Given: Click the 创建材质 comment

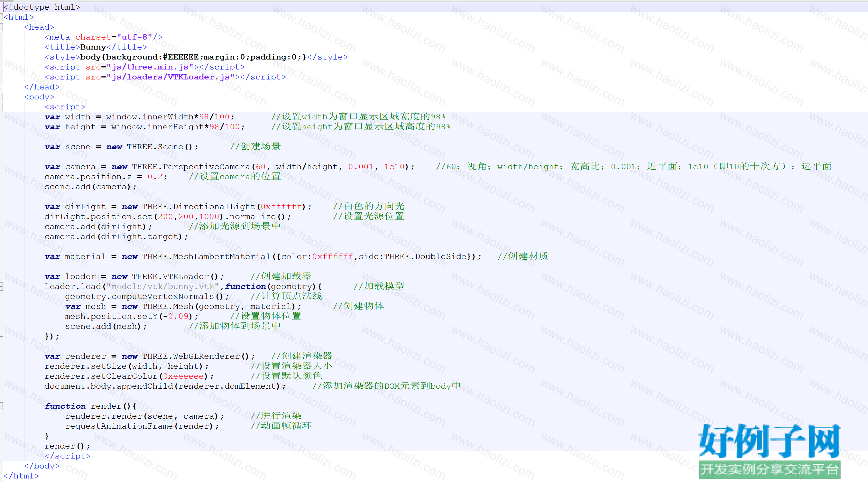Looking at the screenshot, I should click(x=523, y=256).
